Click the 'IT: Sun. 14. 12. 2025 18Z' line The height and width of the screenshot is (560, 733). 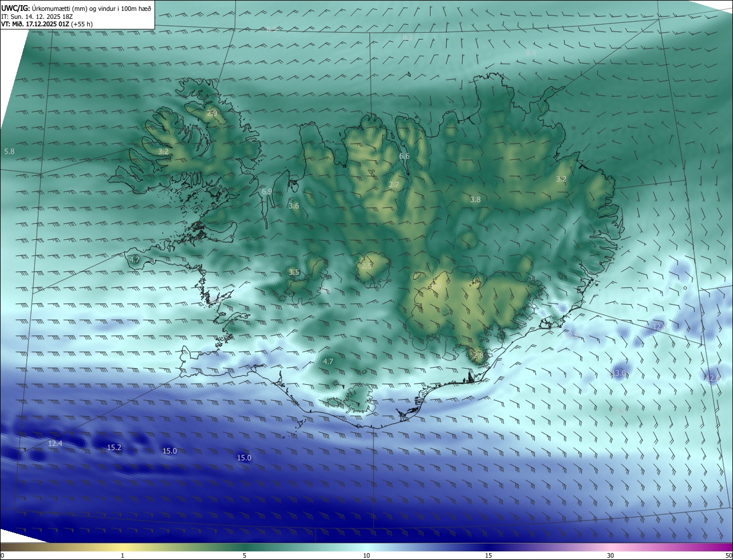(37, 17)
